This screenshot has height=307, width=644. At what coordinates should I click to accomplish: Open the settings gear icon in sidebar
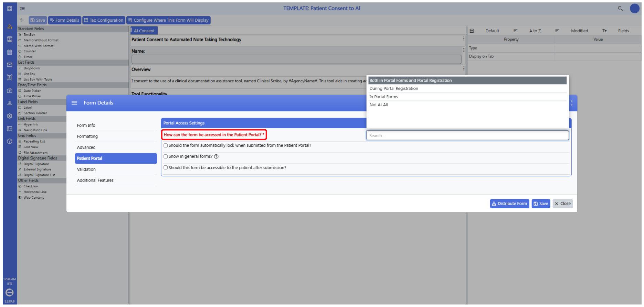pyautogui.click(x=10, y=116)
